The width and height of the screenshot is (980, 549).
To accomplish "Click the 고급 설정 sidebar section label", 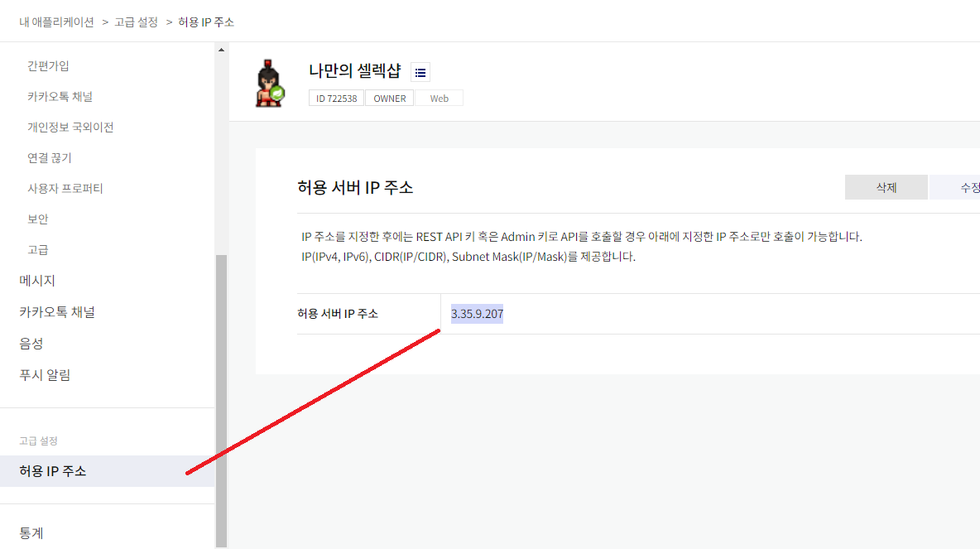I will point(38,441).
